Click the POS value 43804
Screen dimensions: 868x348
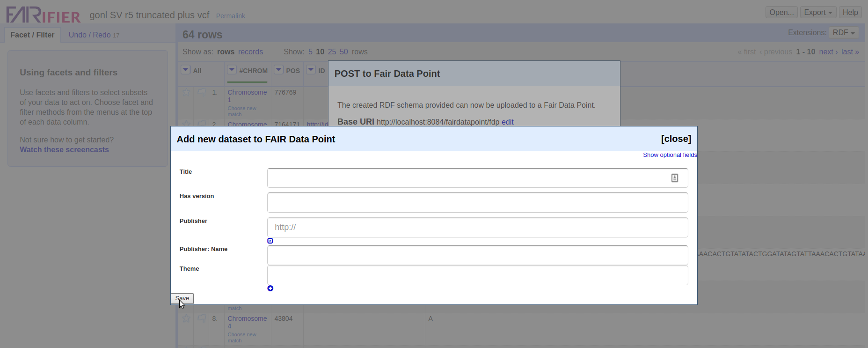[284, 318]
